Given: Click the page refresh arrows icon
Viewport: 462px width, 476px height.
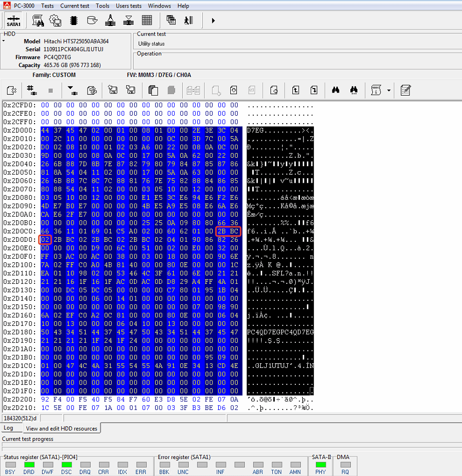Looking at the screenshot, I should tap(92, 90).
